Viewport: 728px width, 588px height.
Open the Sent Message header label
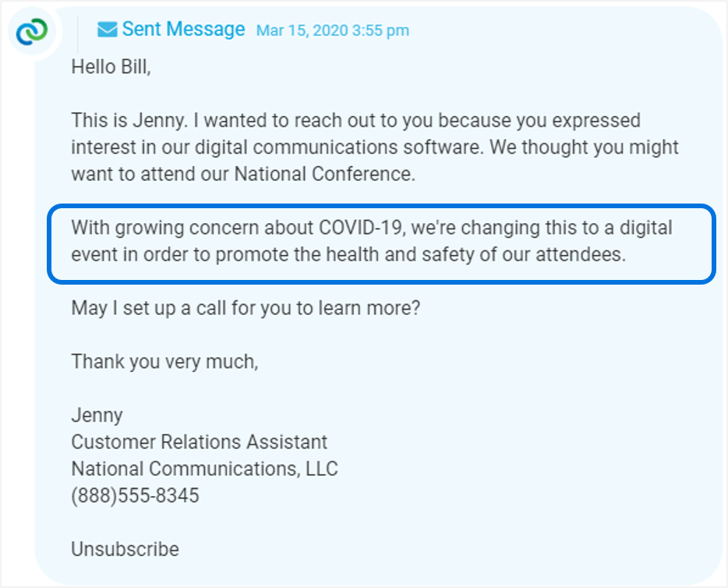click(183, 30)
